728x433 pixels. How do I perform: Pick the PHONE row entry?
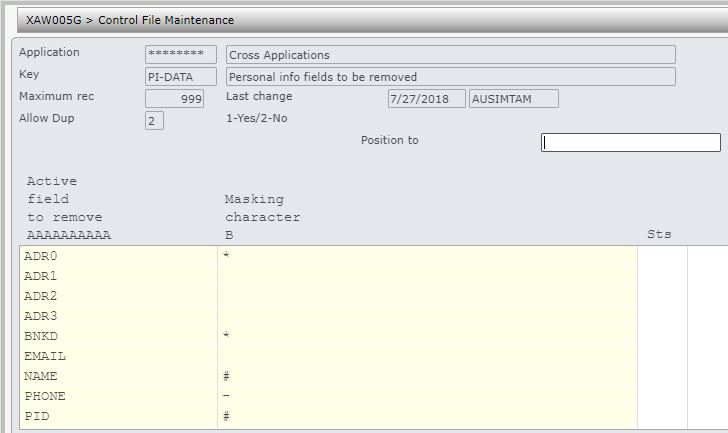point(118,397)
